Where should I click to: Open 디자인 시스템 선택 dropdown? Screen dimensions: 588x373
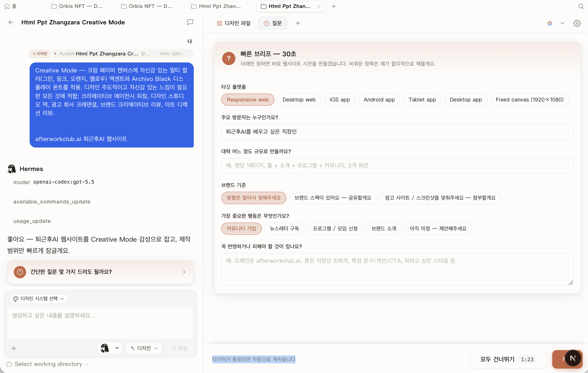(39, 299)
